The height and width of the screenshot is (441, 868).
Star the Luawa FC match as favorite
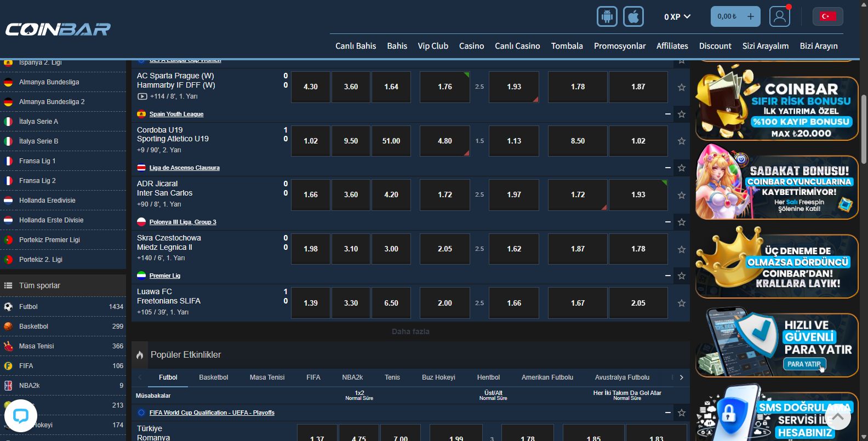pos(681,303)
